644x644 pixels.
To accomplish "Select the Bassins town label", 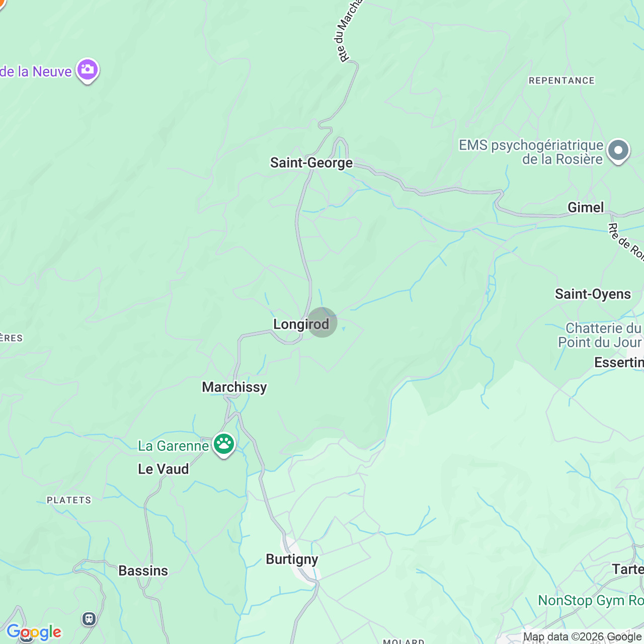I will [x=143, y=571].
